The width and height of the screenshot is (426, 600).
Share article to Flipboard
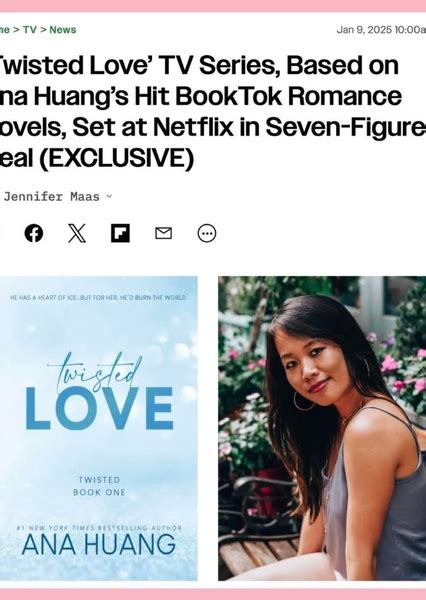coord(120,233)
